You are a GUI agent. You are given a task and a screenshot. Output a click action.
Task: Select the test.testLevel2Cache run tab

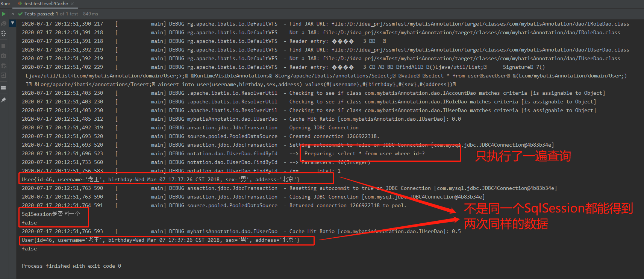pos(46,4)
